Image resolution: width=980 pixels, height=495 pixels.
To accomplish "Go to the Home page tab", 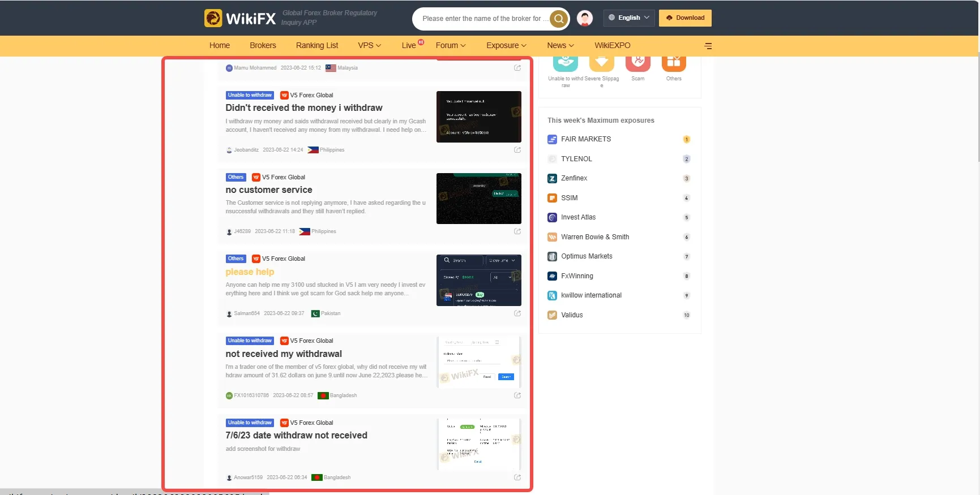I will (x=220, y=46).
